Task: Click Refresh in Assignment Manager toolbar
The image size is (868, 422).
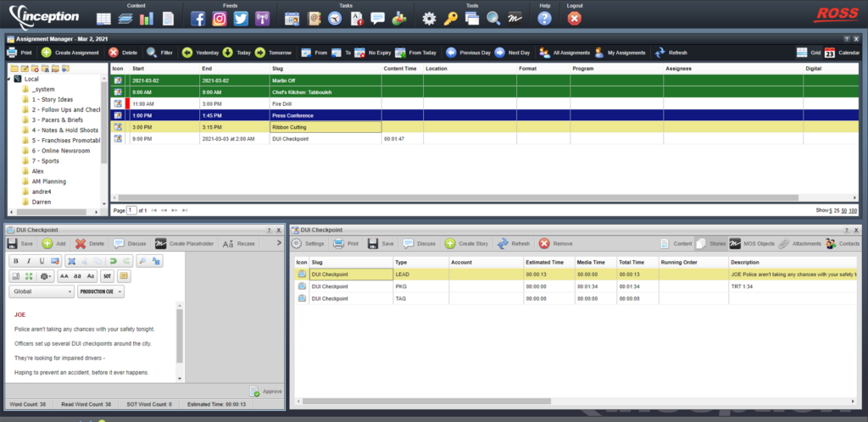Action: click(671, 53)
